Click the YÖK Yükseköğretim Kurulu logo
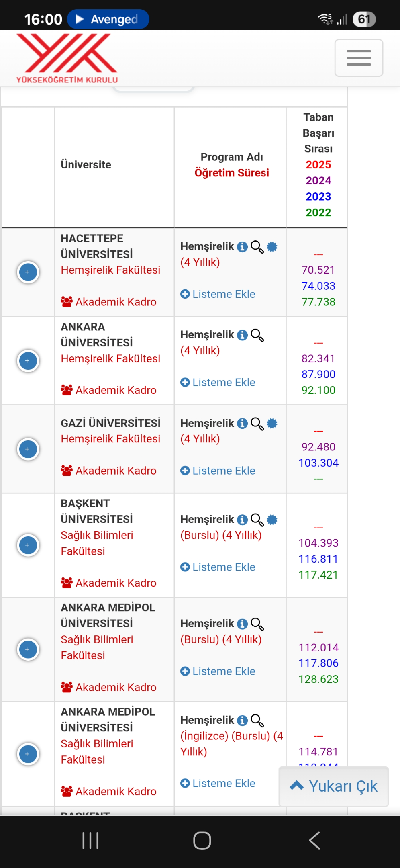 tap(67, 59)
